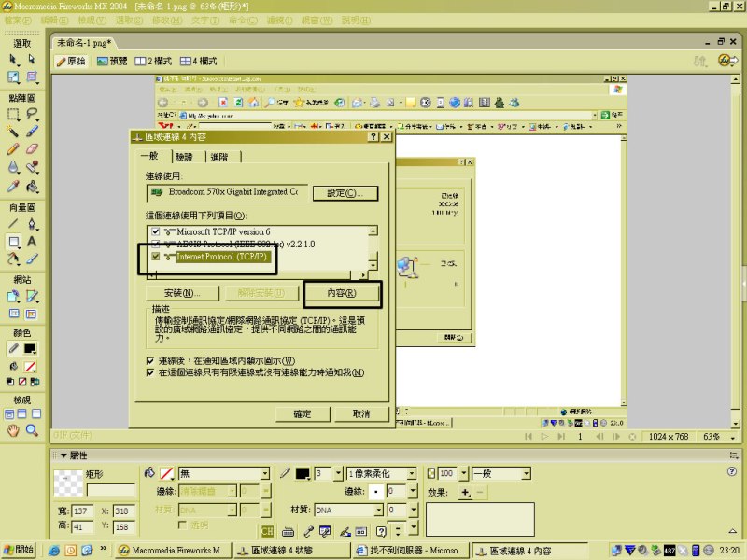Click the Quick Export button
Viewport: 747px width, 560px height.
point(727,61)
